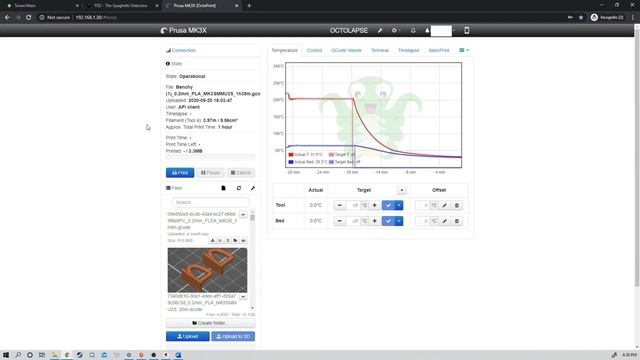Switch to the Terminal tab
This screenshot has height=360, width=640.
(380, 50)
